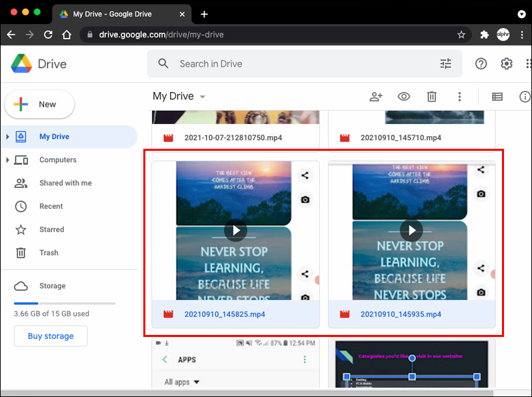Click the Buy storage button
Screen dimensions: 532x397
pos(51,336)
